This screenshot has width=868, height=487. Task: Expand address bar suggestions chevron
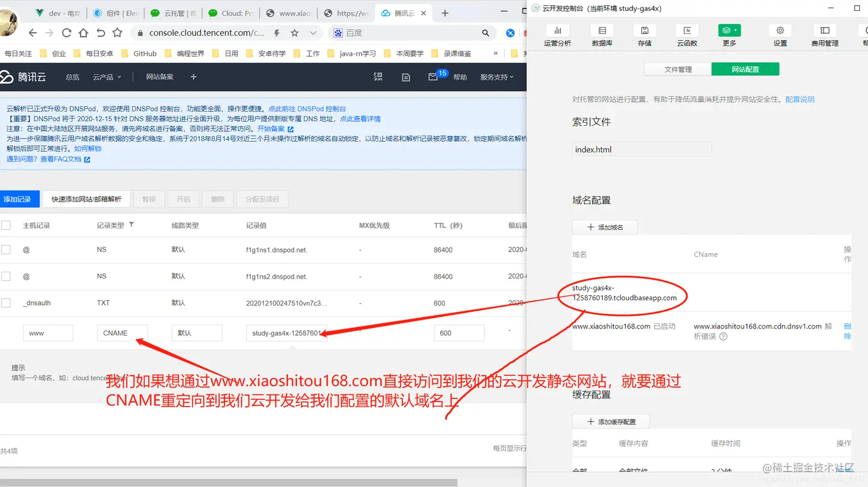(x=313, y=33)
